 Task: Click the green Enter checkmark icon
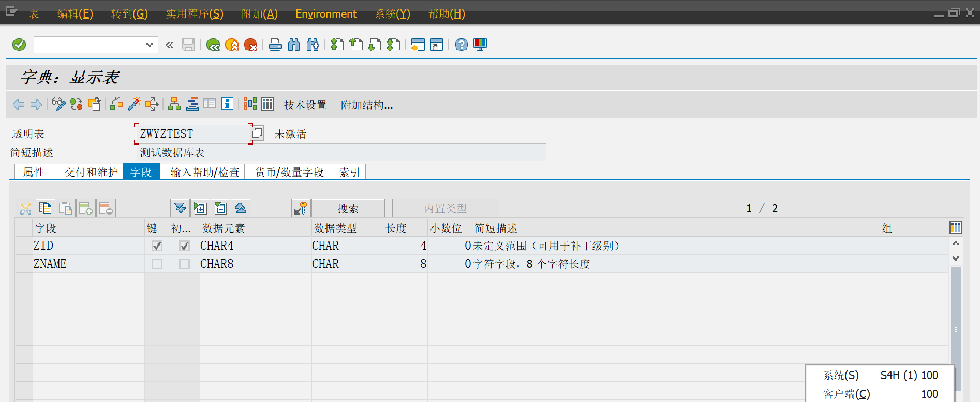[19, 45]
